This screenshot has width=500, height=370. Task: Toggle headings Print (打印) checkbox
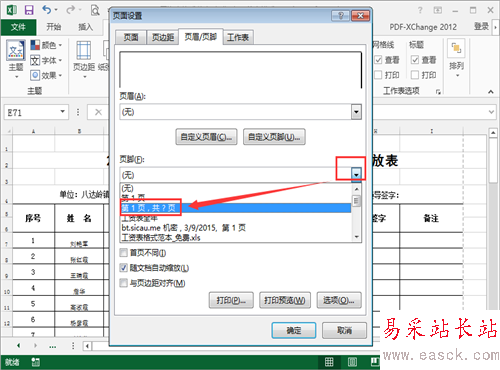coord(415,75)
